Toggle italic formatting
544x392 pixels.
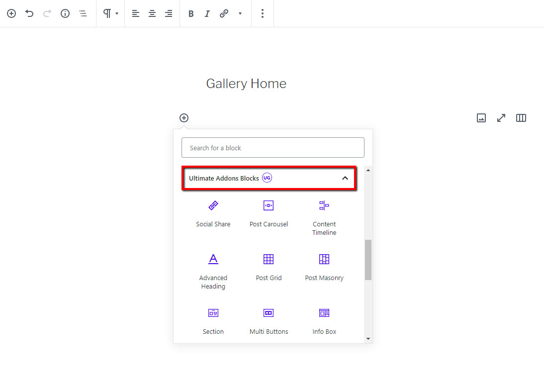tap(207, 13)
